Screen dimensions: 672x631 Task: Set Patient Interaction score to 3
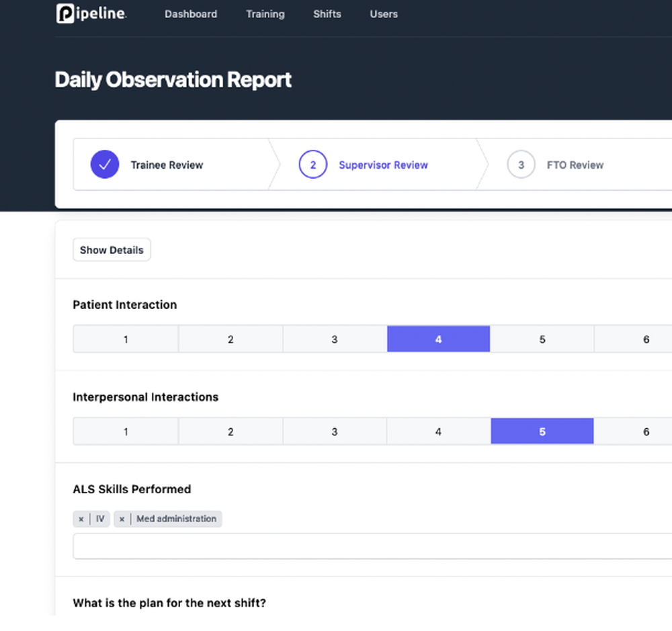(335, 339)
